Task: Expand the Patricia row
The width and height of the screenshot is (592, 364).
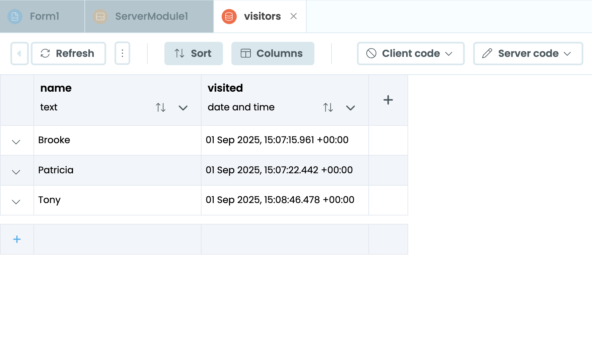Action: point(16,172)
